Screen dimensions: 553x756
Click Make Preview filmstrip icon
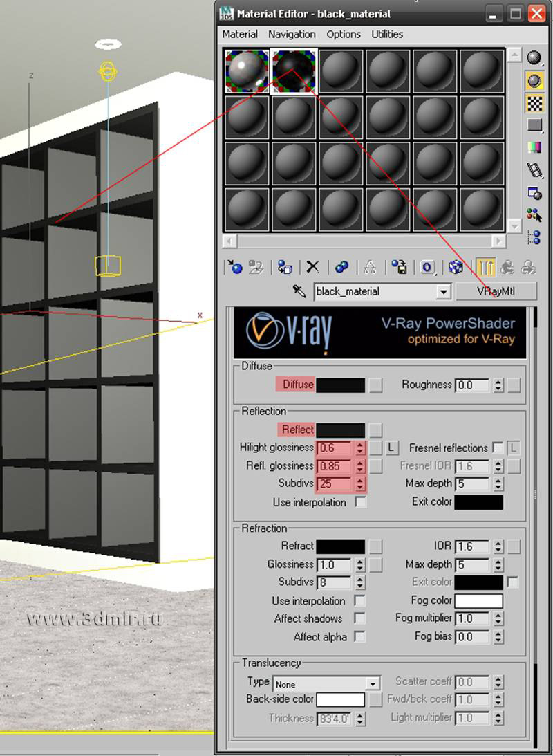point(534,170)
